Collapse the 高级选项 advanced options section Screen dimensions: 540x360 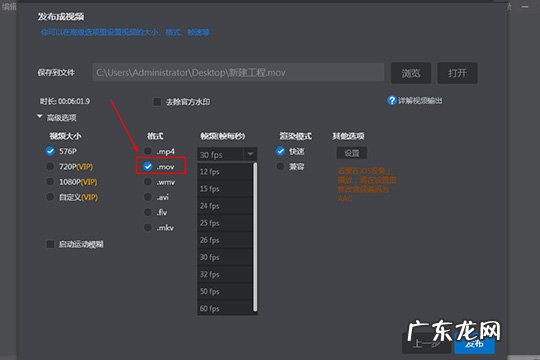[x=40, y=117]
